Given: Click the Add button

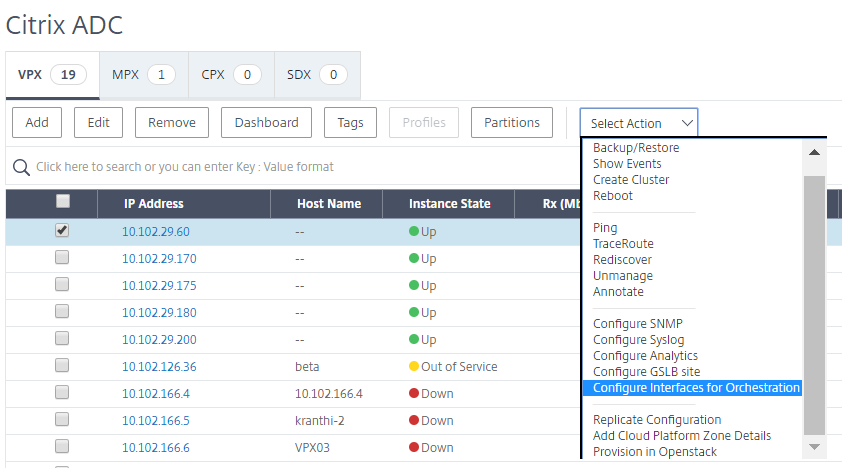Looking at the screenshot, I should pyautogui.click(x=37, y=122).
